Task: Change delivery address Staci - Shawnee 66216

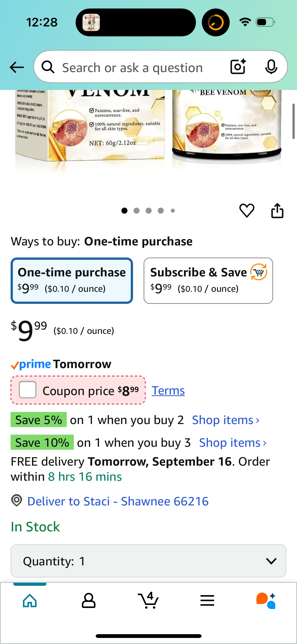Action: pos(118,501)
